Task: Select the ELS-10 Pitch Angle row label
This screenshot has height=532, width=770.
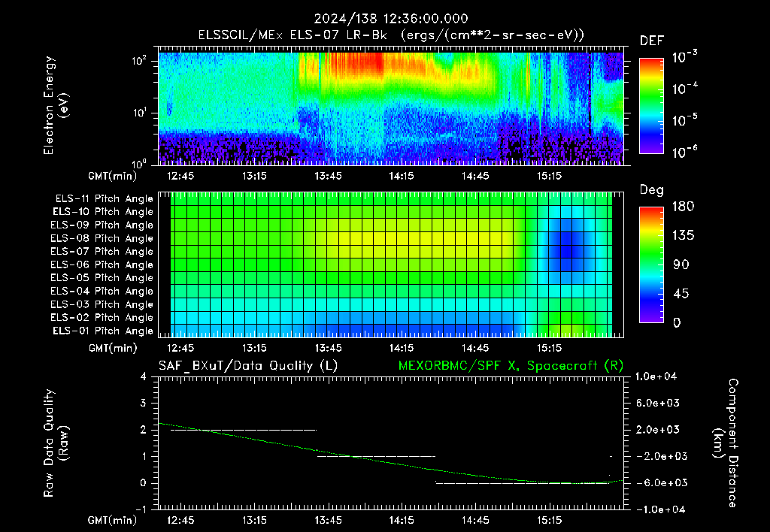Action: tap(103, 212)
